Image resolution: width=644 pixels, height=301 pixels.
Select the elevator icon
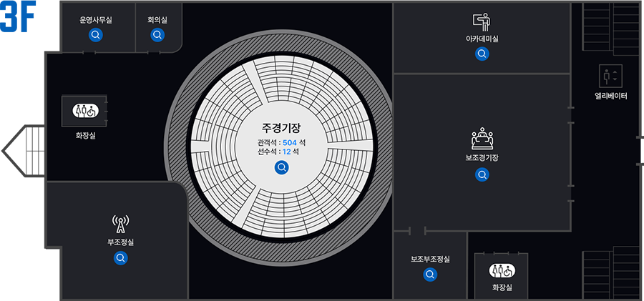tap(610, 75)
